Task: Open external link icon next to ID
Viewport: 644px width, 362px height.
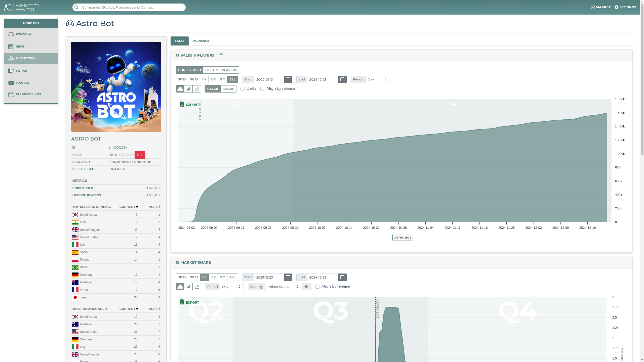Action: pos(111,148)
